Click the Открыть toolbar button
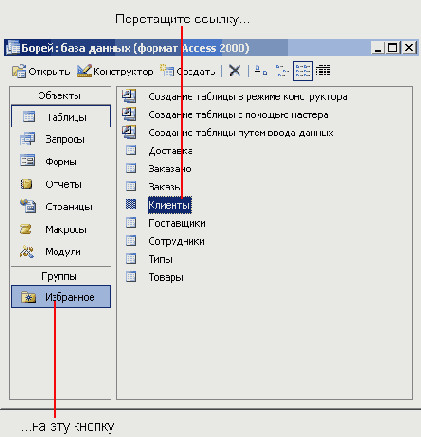 coord(41,71)
